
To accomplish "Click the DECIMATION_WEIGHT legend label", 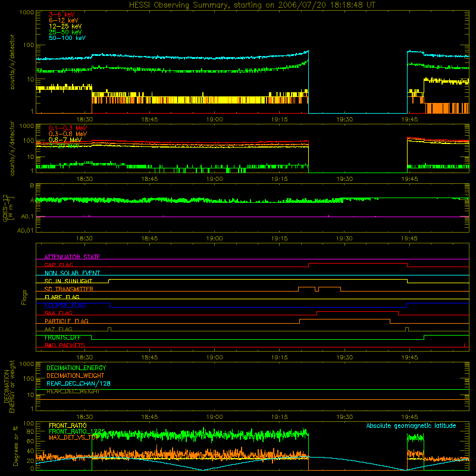I will click(x=76, y=375).
